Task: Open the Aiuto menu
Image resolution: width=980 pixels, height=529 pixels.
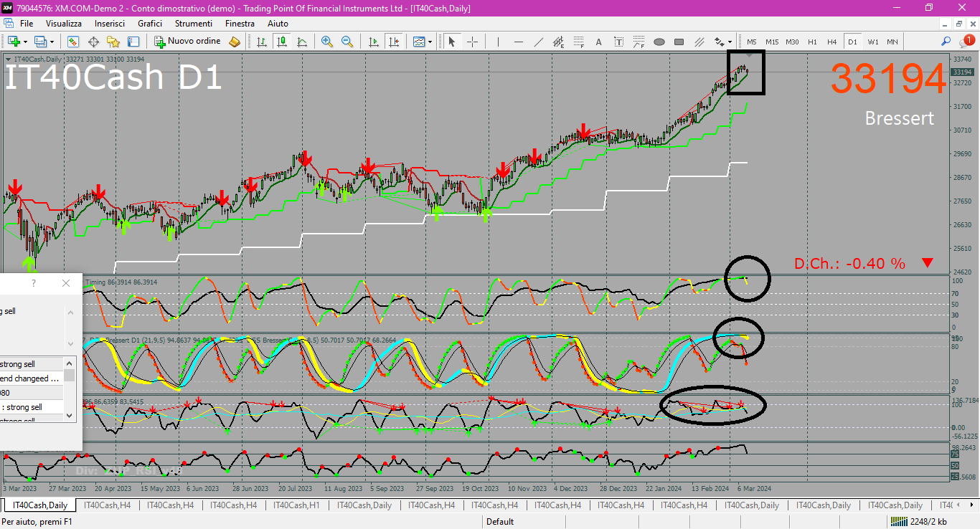Action: pos(278,24)
